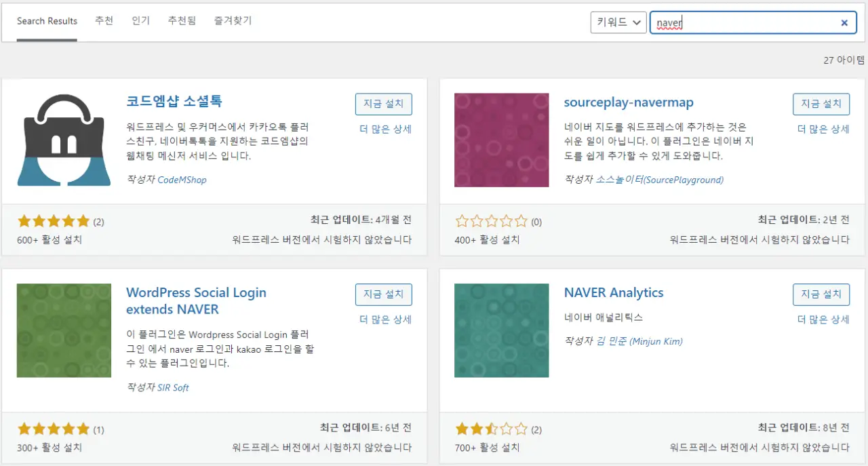The image size is (868, 466).
Task: Install NAVER Analytics with 지금 설치 button
Action: tap(821, 294)
